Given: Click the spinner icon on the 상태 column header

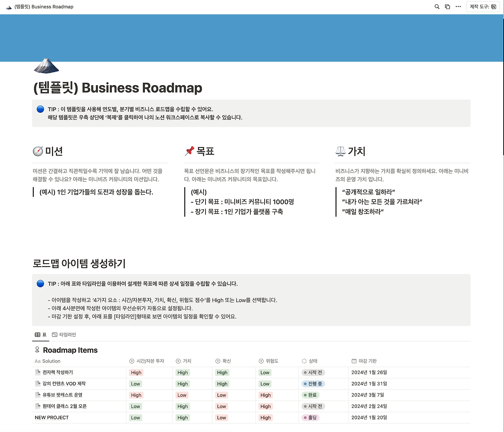Looking at the screenshot, I should pyautogui.click(x=304, y=361).
